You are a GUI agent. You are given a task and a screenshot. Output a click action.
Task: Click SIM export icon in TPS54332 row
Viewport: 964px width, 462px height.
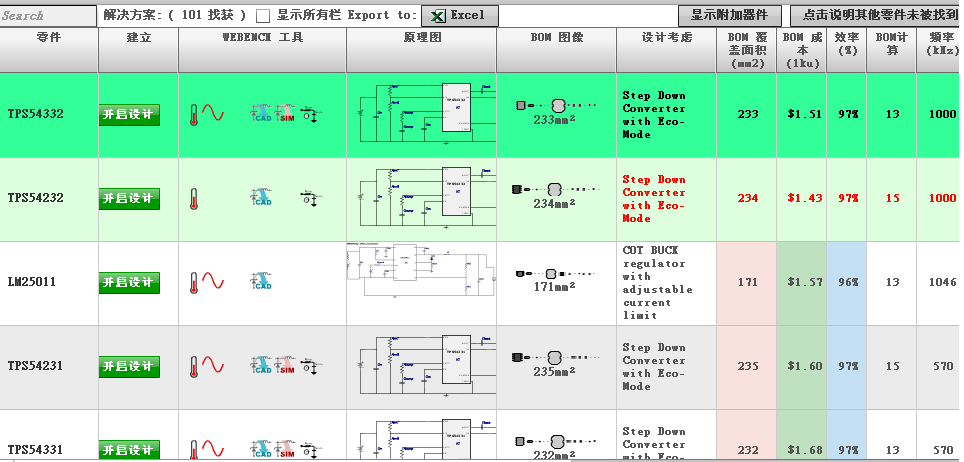[285, 113]
